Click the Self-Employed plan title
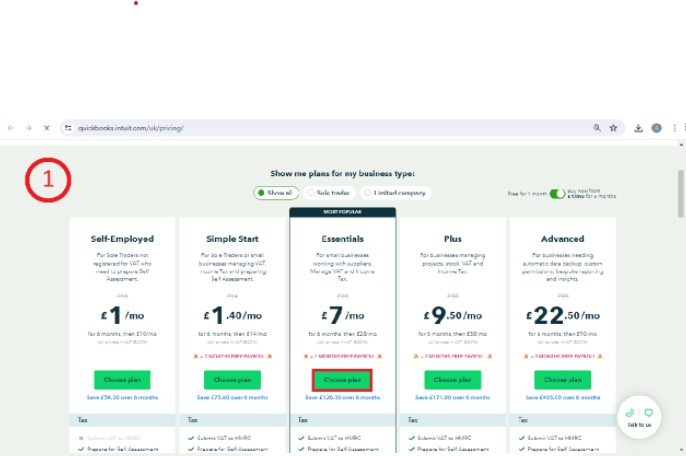The width and height of the screenshot is (686, 456). click(x=122, y=239)
